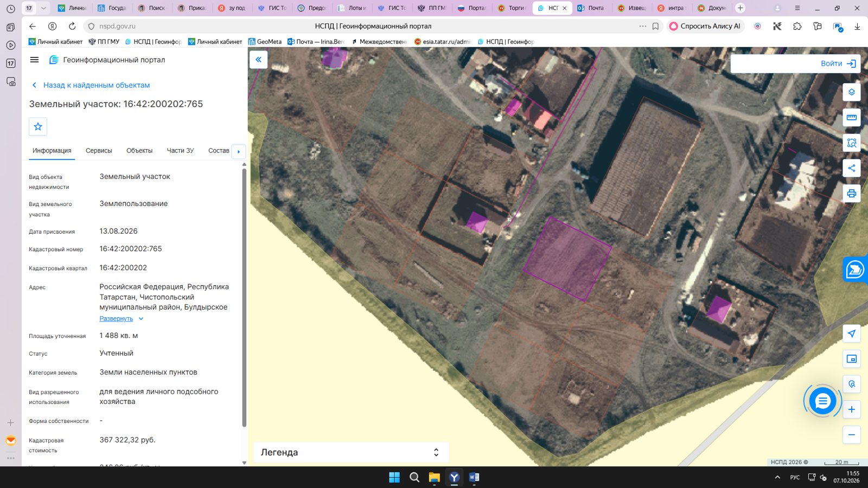Viewport: 868px width, 488px height.
Task: Click the Войти login button
Action: pyautogui.click(x=838, y=63)
